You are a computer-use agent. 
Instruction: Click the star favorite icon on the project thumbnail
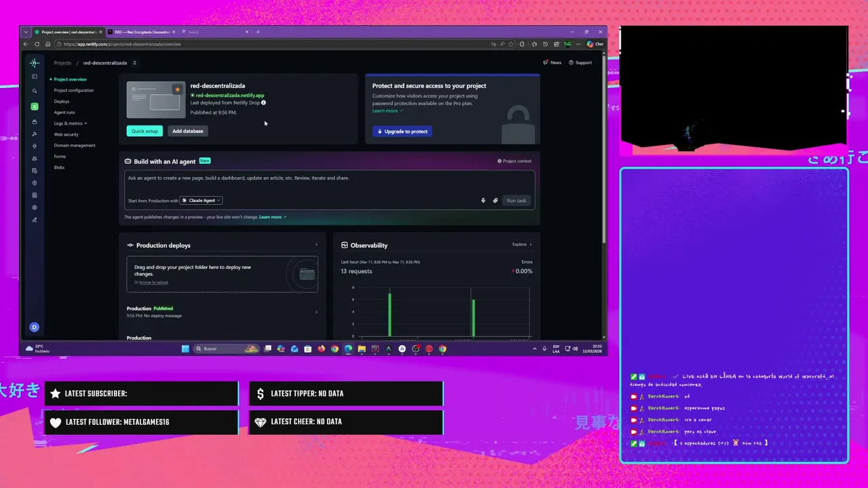pos(177,89)
